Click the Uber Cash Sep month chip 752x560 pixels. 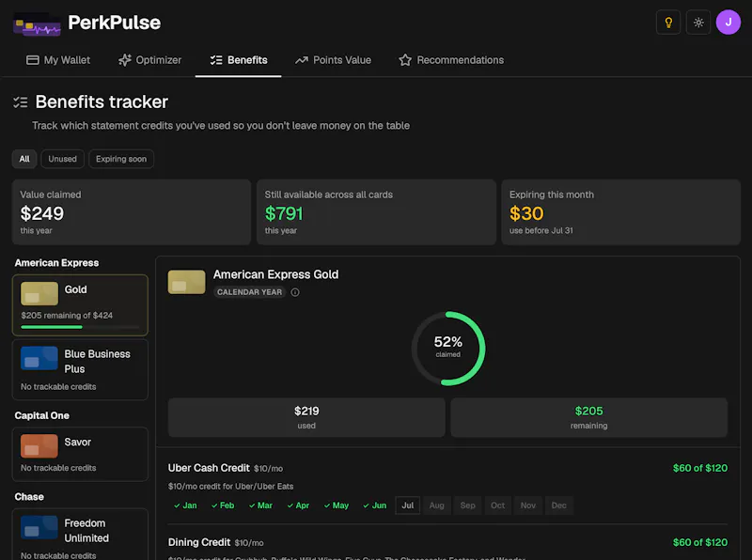tap(467, 506)
